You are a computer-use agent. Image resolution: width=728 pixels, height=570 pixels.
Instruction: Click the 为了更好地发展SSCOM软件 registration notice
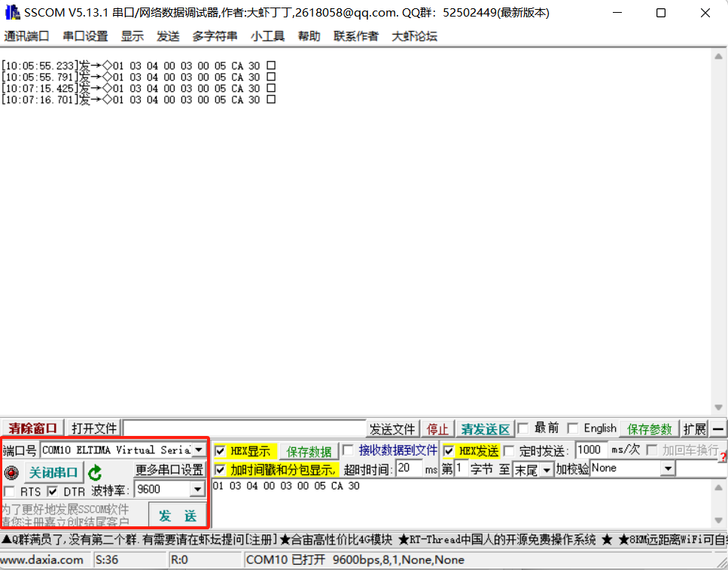coord(65,515)
